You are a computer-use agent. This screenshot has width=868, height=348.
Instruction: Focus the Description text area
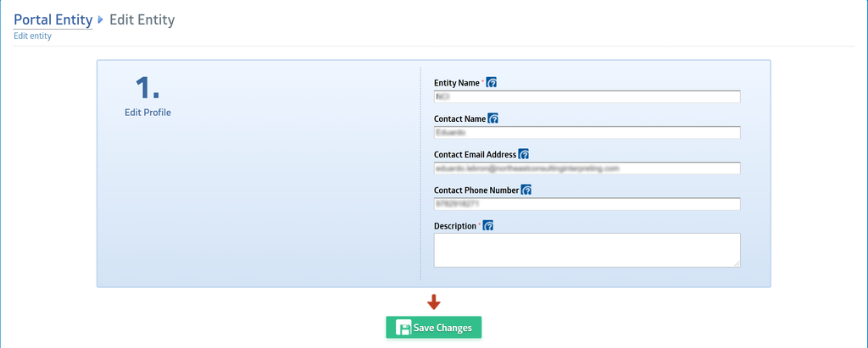coord(587,251)
